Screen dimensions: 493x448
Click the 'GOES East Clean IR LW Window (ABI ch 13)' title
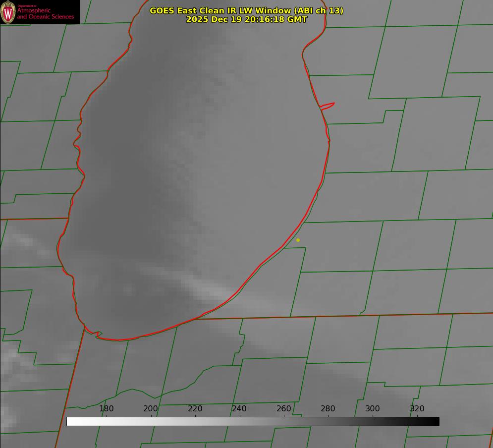pyautogui.click(x=247, y=10)
